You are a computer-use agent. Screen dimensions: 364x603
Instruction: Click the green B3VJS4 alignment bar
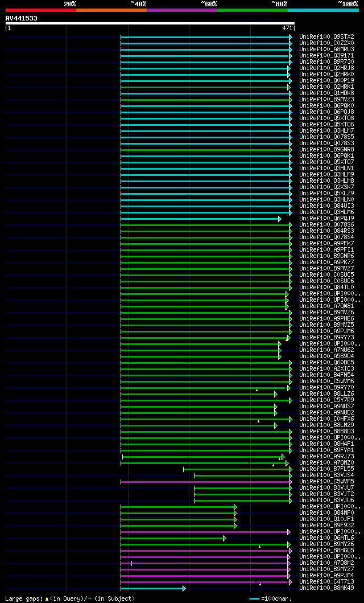point(242,475)
